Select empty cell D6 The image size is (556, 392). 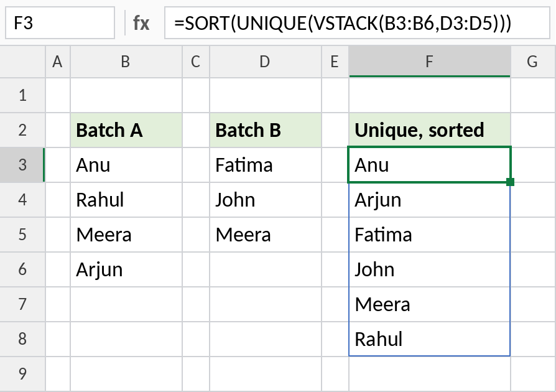coord(265,269)
